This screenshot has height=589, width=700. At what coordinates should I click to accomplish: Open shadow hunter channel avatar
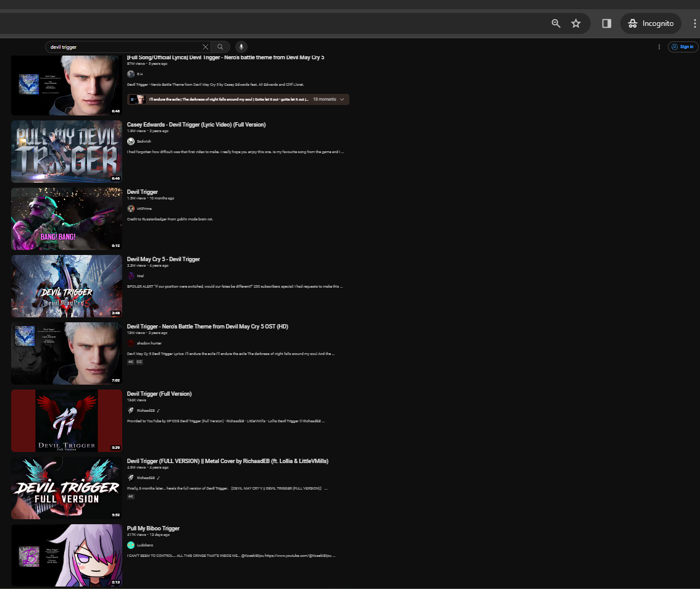coord(131,343)
